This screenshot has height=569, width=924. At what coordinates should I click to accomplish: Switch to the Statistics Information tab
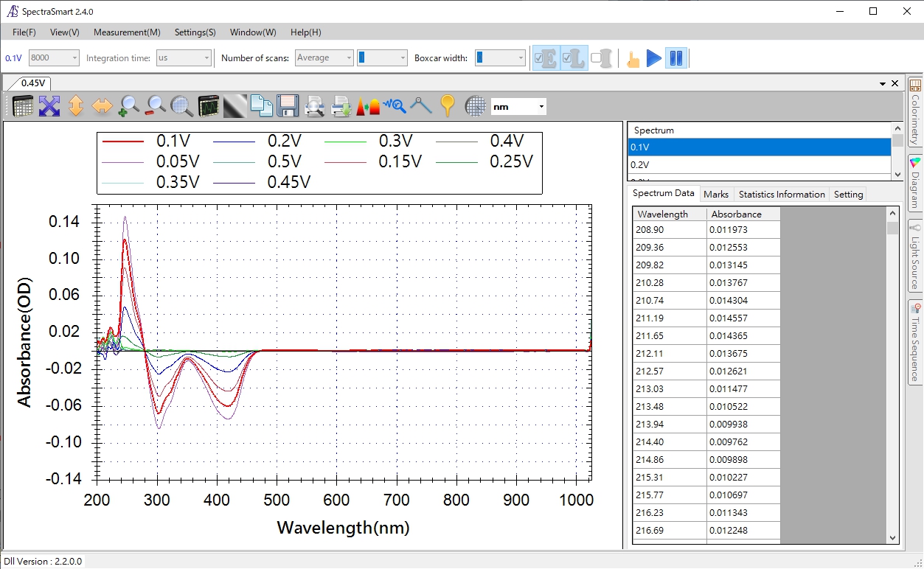[x=781, y=194]
